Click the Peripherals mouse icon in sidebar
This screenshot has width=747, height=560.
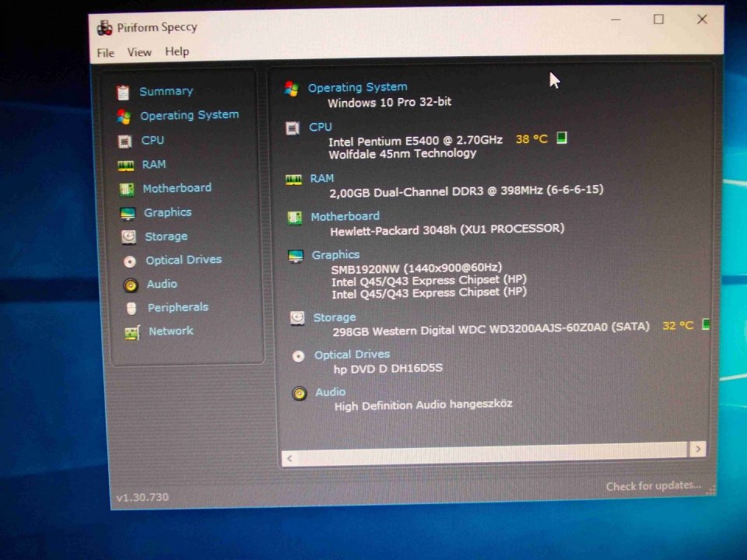click(x=132, y=309)
